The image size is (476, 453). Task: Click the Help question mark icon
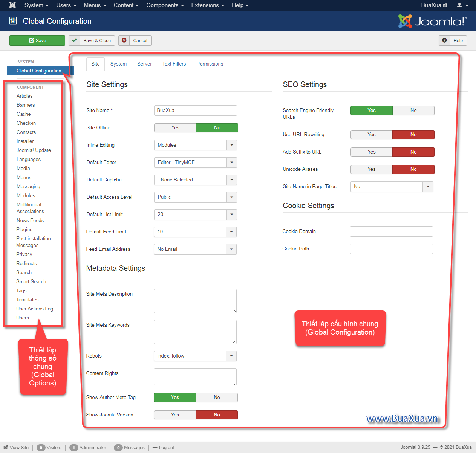[x=444, y=40]
